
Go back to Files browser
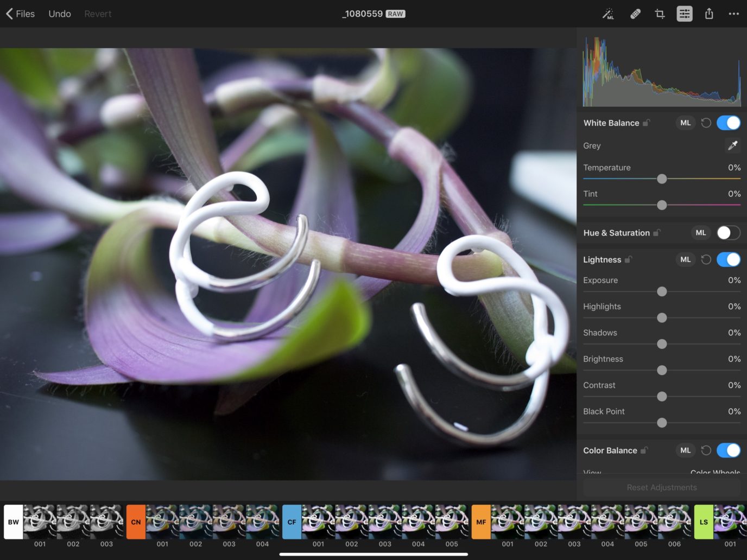tap(20, 14)
